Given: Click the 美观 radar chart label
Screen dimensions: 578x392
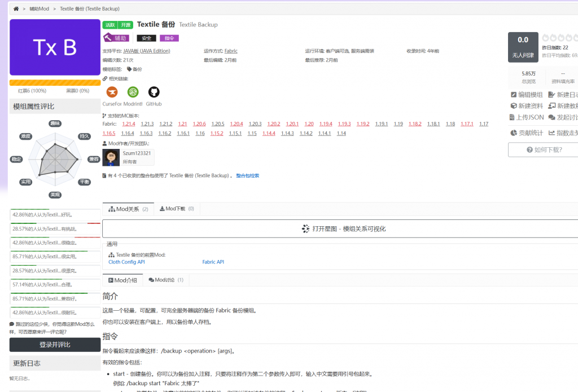Looking at the screenshot, I should tap(55, 195).
